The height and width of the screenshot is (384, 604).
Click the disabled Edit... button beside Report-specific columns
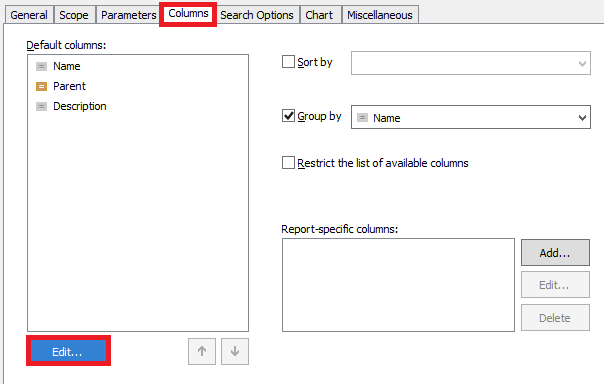click(x=555, y=285)
